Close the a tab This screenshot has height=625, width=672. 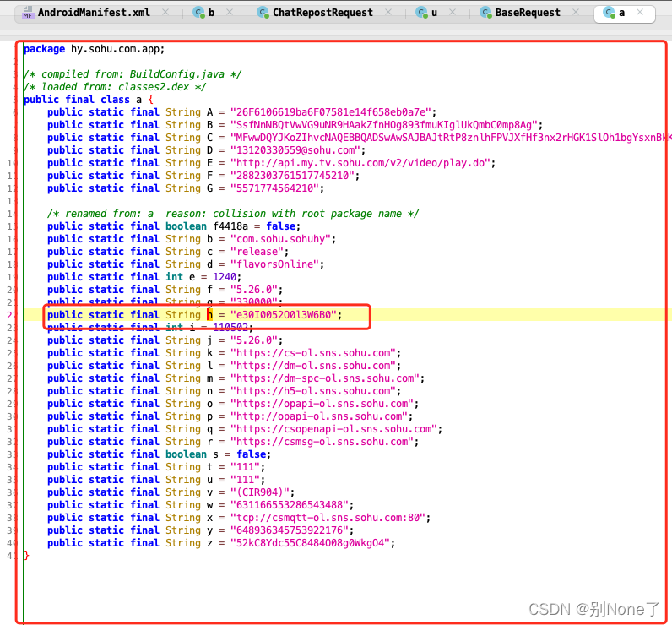point(640,13)
